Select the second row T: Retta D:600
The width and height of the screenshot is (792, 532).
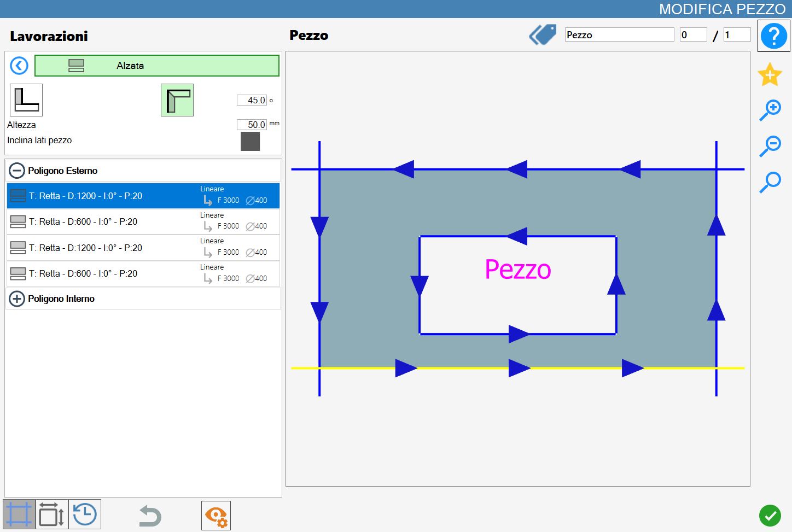[x=143, y=221]
